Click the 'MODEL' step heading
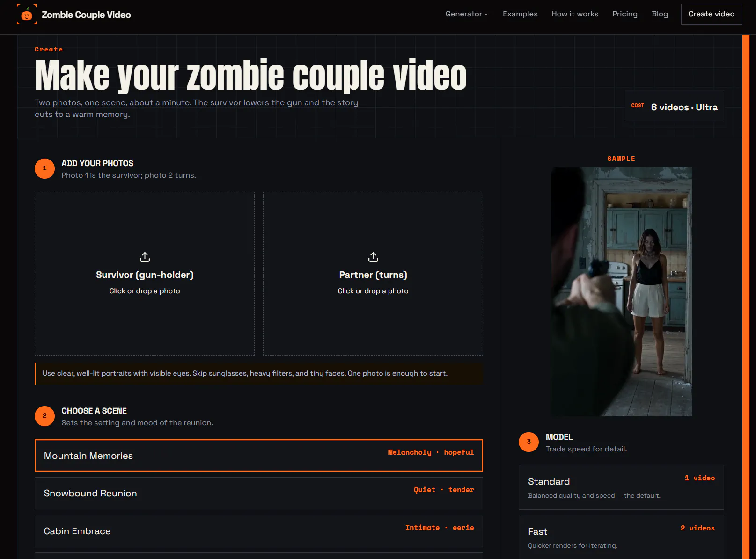This screenshot has width=756, height=559. coord(559,437)
